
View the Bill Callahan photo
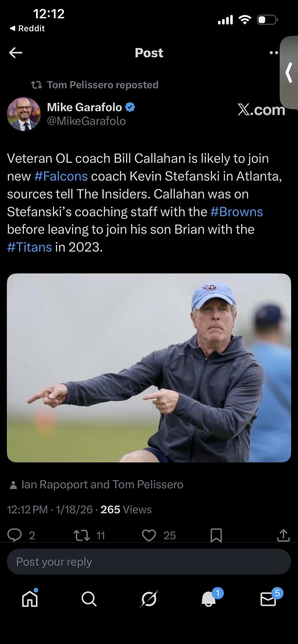pos(149,368)
